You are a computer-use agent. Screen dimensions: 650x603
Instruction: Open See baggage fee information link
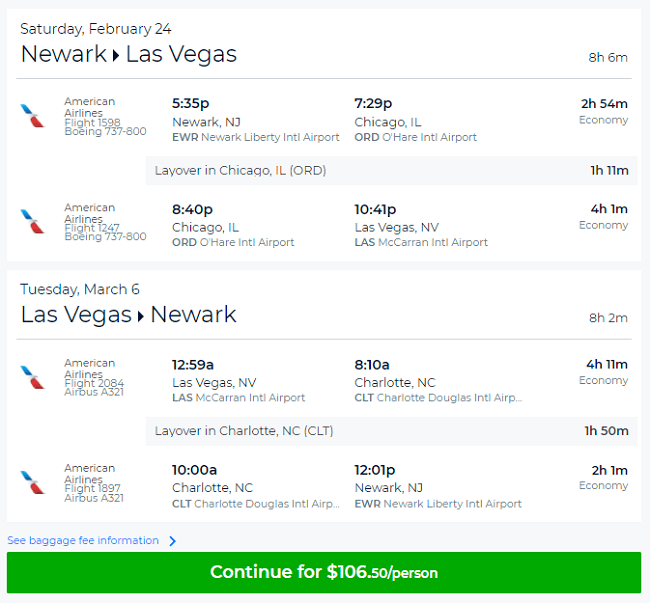click(83, 540)
